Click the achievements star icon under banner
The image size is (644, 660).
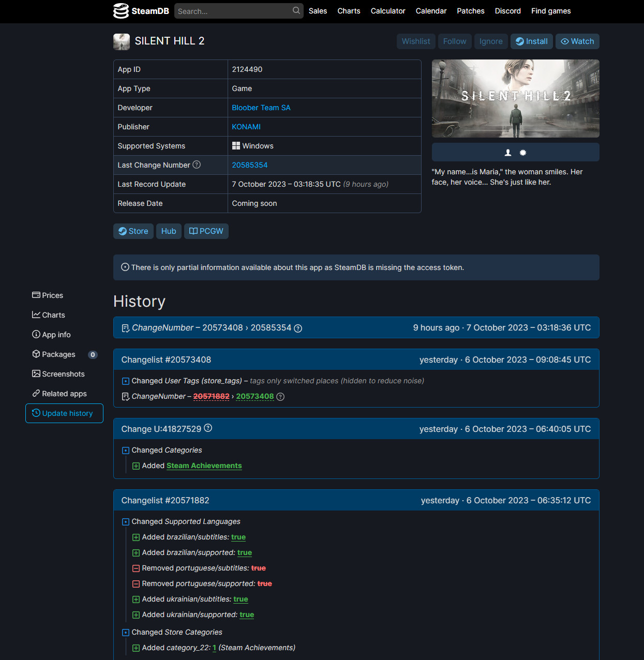tap(523, 153)
